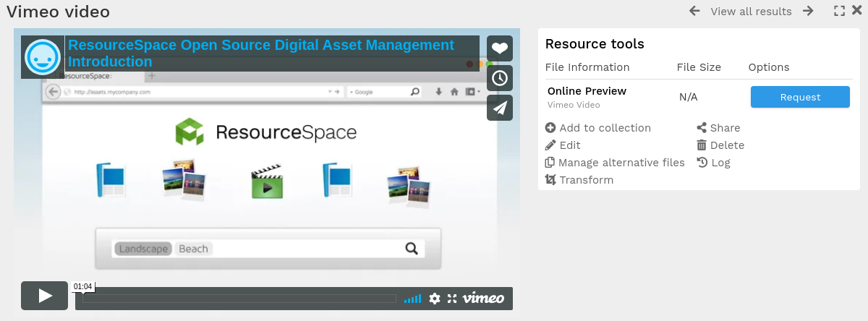The image size is (868, 321).
Task: Click the Request button
Action: (800, 97)
